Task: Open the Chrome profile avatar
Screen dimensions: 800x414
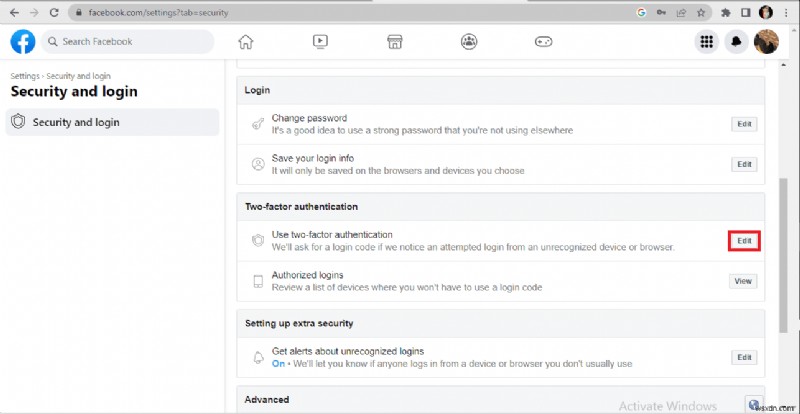Action: click(765, 13)
